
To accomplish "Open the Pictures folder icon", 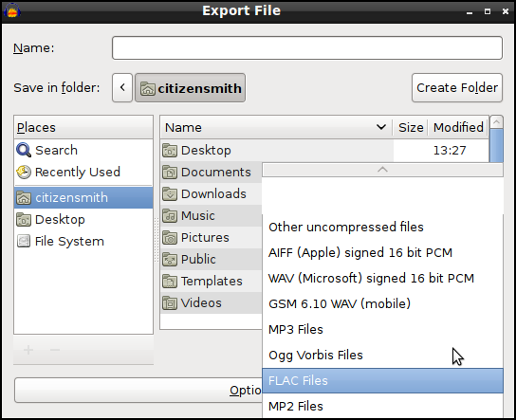I will [x=170, y=237].
